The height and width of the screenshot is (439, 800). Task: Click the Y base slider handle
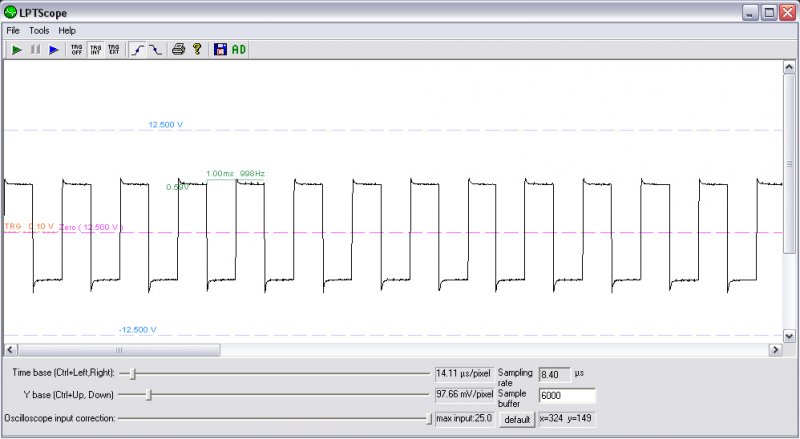click(x=149, y=395)
